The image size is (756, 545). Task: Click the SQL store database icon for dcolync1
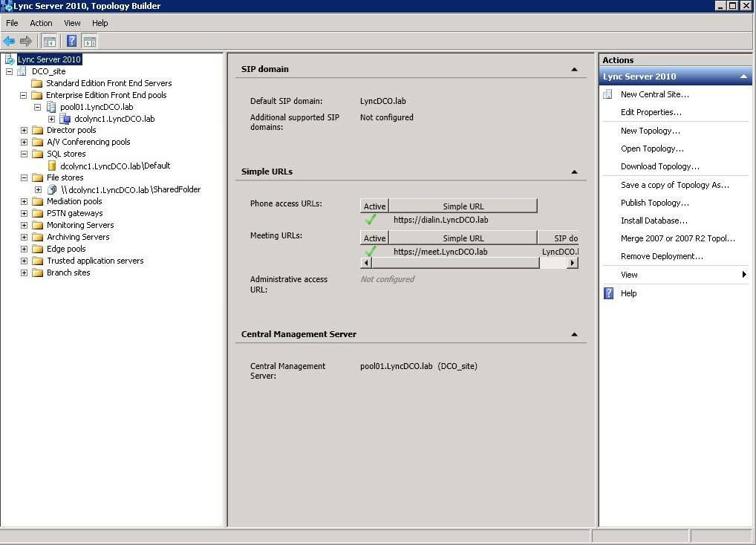52,166
